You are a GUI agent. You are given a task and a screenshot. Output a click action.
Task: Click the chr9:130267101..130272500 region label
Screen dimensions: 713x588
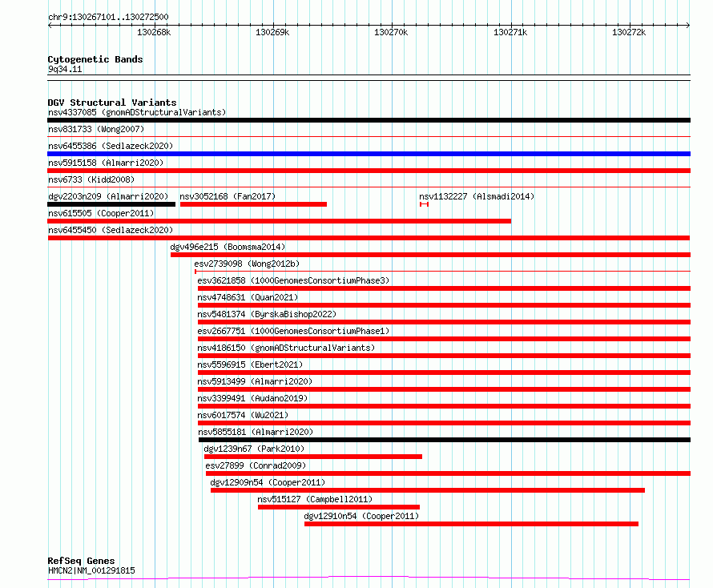108,17
